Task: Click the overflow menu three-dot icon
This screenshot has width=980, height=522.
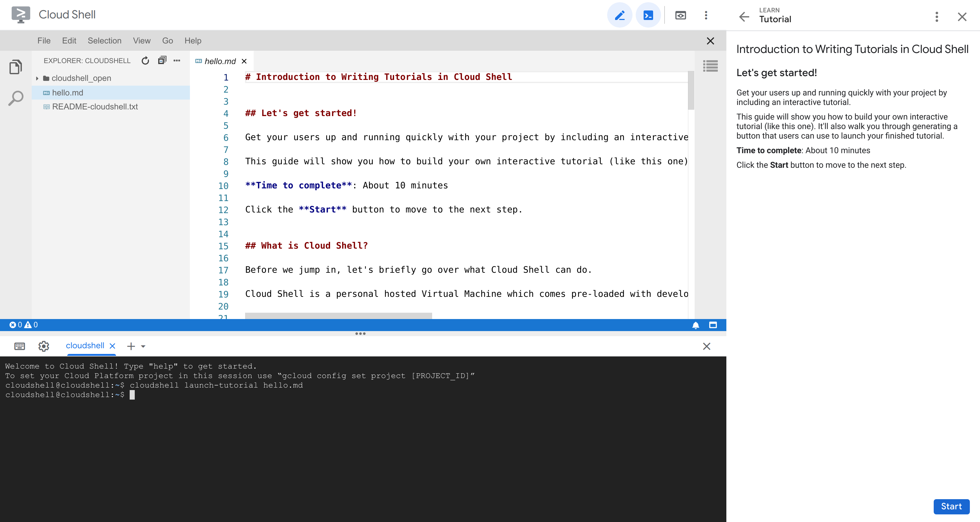Action: point(706,15)
